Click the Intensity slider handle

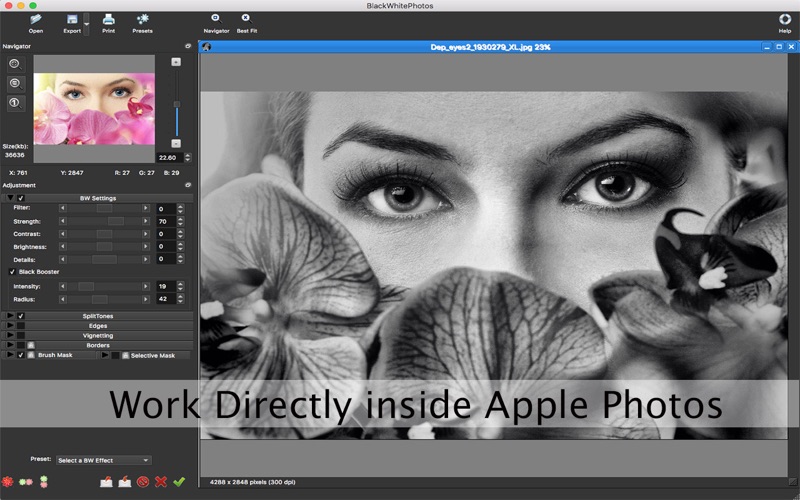coord(86,287)
